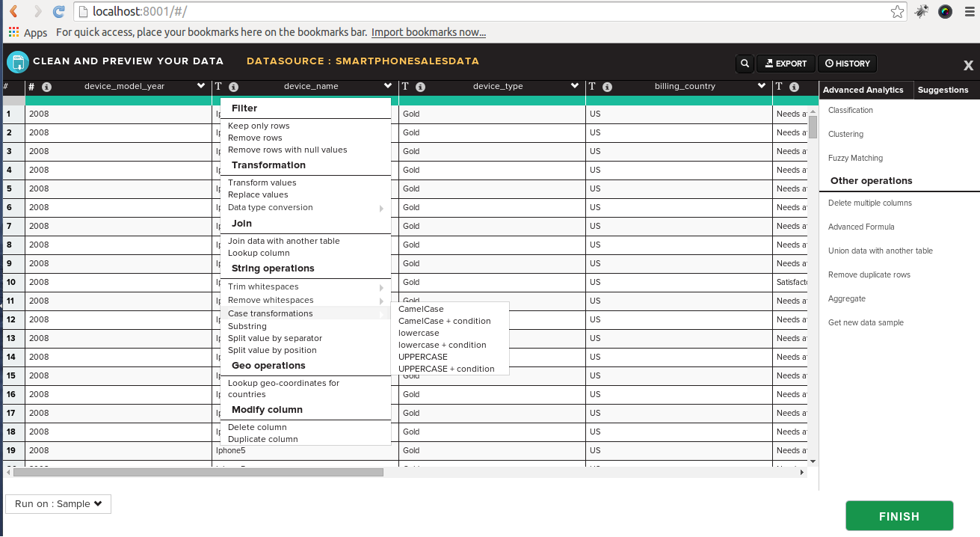
Task: Click the EXPORT button
Action: click(x=785, y=64)
